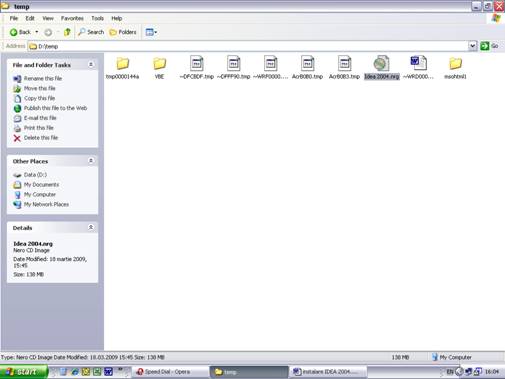Image resolution: width=505 pixels, height=379 pixels.
Task: Select the ~DFCBDF.tmp file icon
Action: 196,63
